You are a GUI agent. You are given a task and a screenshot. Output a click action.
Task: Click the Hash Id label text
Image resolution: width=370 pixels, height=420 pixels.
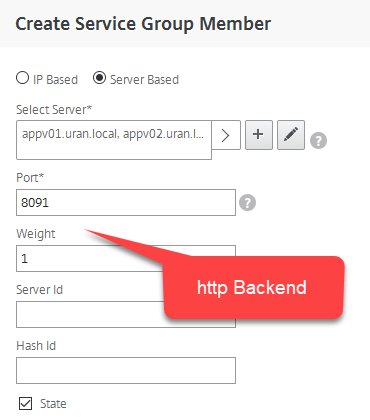coord(36,346)
